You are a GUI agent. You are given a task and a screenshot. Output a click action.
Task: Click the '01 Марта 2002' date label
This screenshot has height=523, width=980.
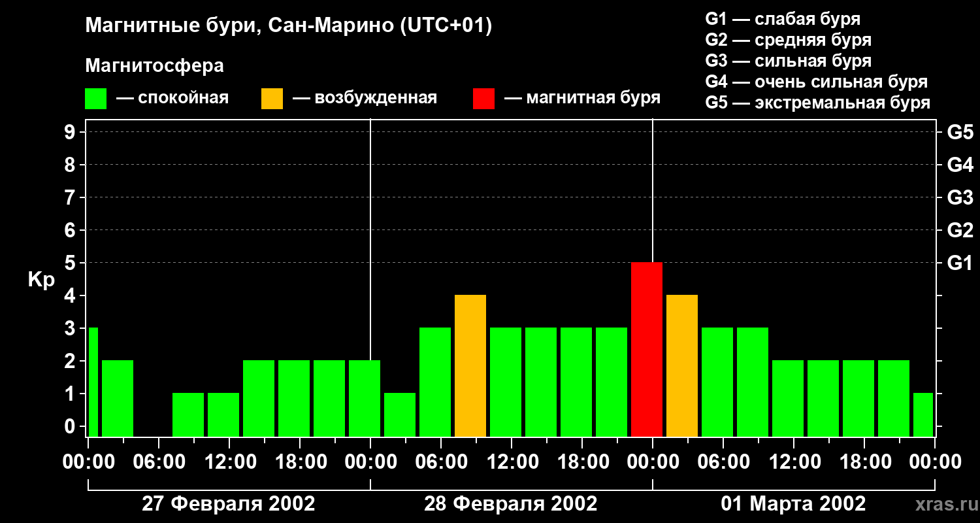click(793, 504)
